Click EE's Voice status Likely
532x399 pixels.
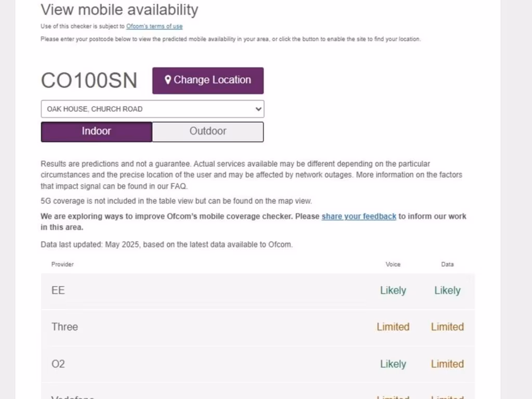pyautogui.click(x=393, y=290)
